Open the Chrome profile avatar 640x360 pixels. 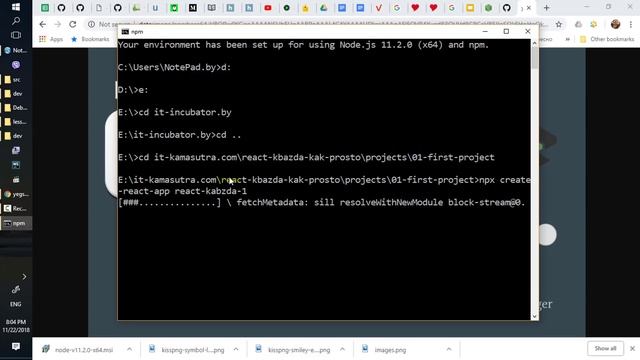616,24
